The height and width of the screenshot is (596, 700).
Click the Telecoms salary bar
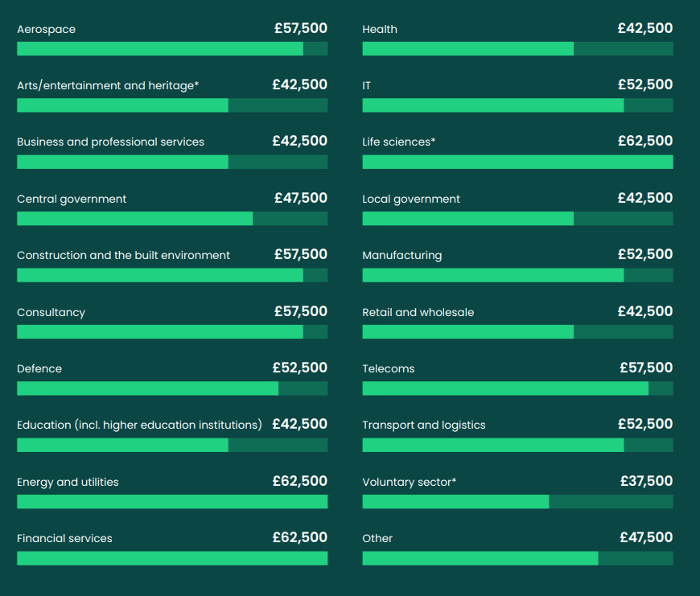[x=517, y=388]
